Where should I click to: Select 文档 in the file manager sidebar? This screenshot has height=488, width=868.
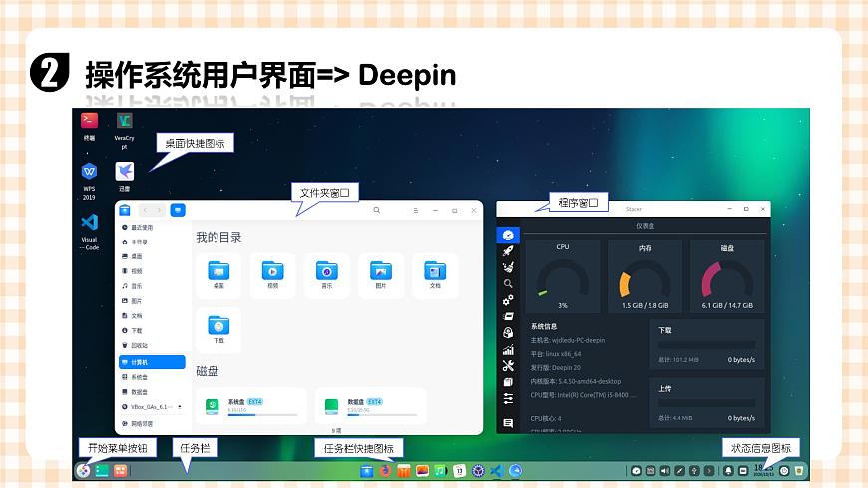(153, 316)
